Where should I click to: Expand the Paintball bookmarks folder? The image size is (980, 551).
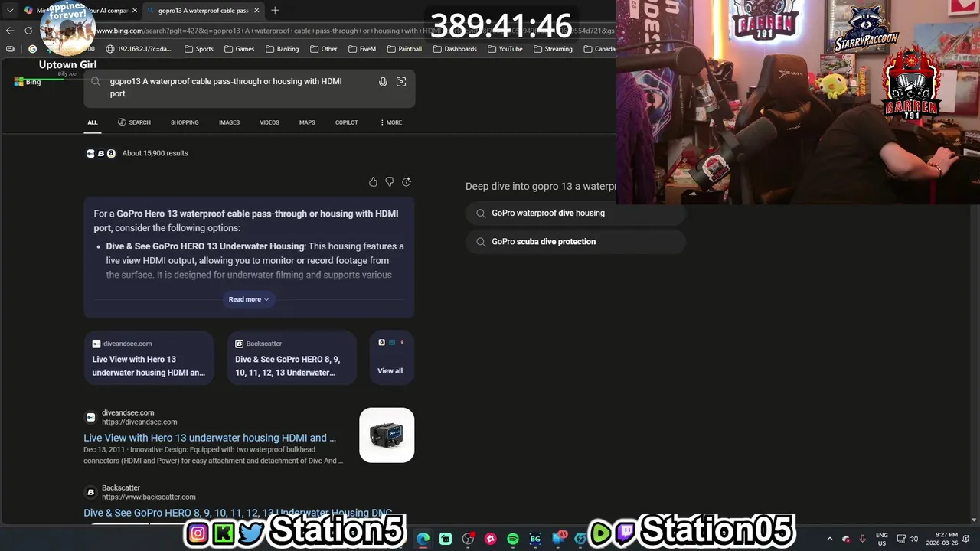coord(404,49)
